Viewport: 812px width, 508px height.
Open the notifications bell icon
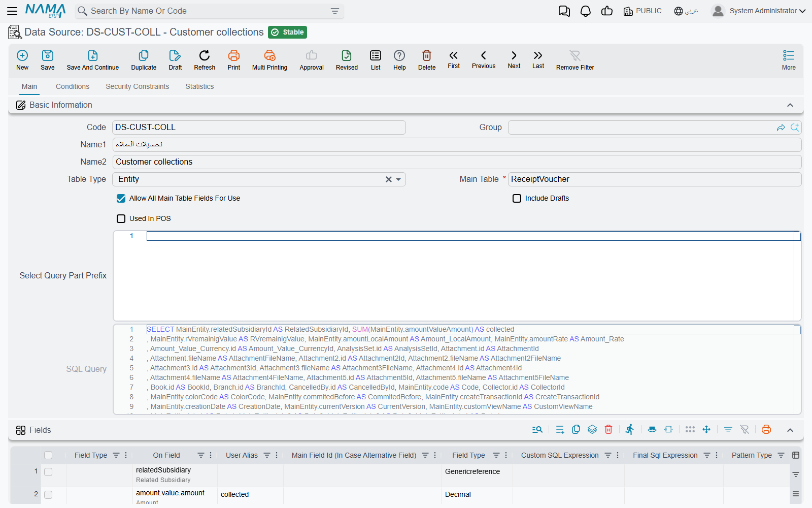[586, 11]
